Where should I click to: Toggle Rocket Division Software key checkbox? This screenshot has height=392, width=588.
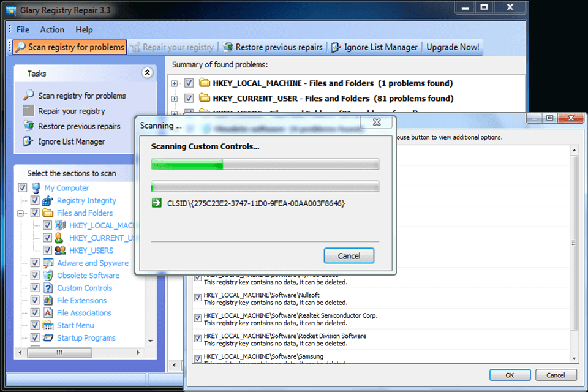197,339
